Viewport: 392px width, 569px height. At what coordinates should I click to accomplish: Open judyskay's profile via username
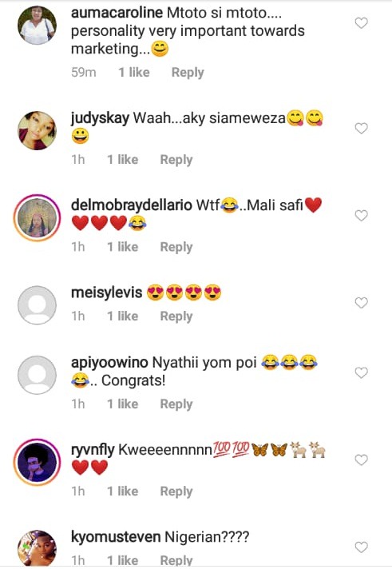click(x=100, y=118)
